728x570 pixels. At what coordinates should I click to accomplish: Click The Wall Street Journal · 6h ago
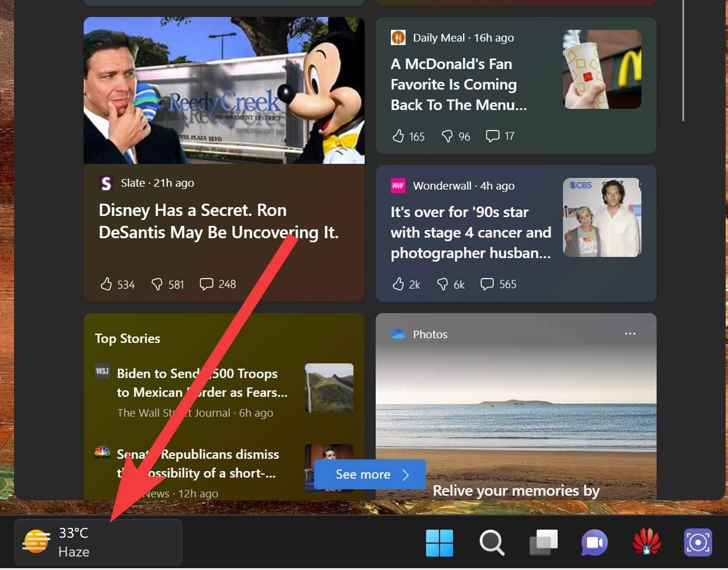(195, 413)
